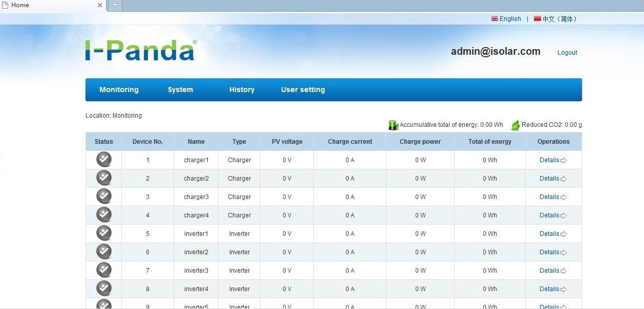Click the Status column header
The image size is (644, 309).
(x=104, y=142)
